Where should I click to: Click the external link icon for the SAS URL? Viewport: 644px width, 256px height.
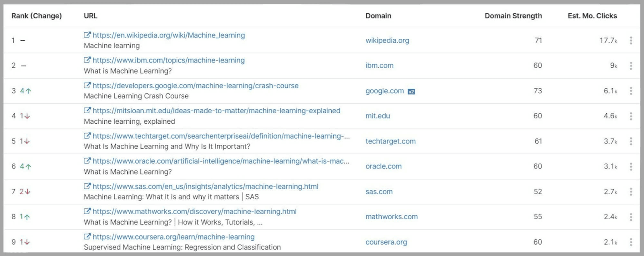(87, 186)
